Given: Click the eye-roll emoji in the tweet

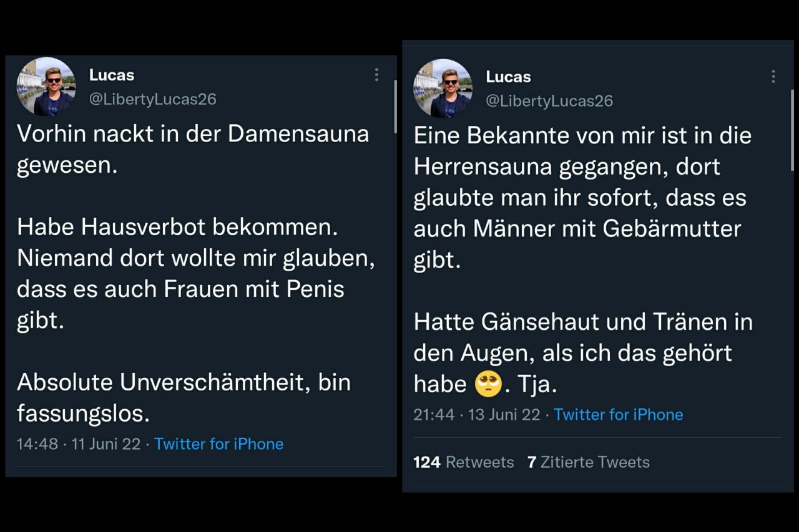Looking at the screenshot, I should coord(488,384).
